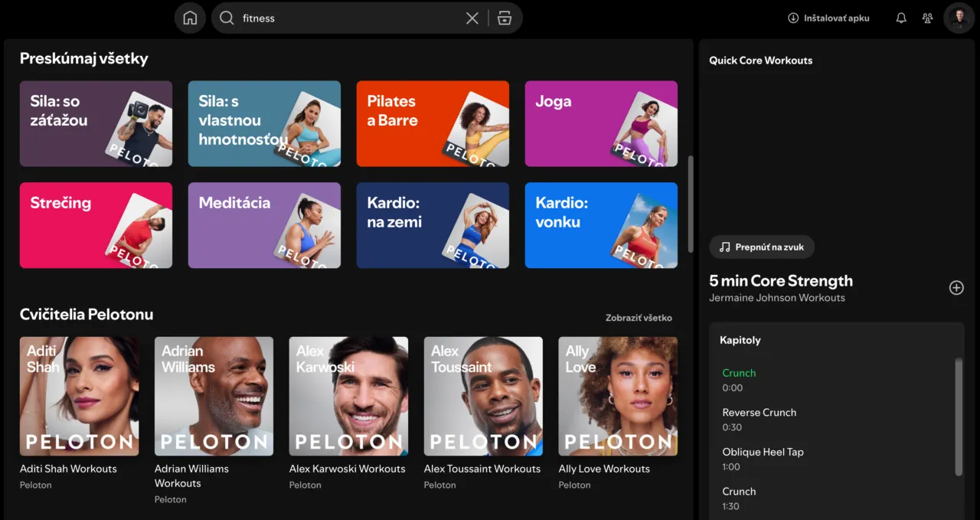The width and height of the screenshot is (980, 520).
Task: Open the friend activity icon
Action: pyautogui.click(x=927, y=18)
